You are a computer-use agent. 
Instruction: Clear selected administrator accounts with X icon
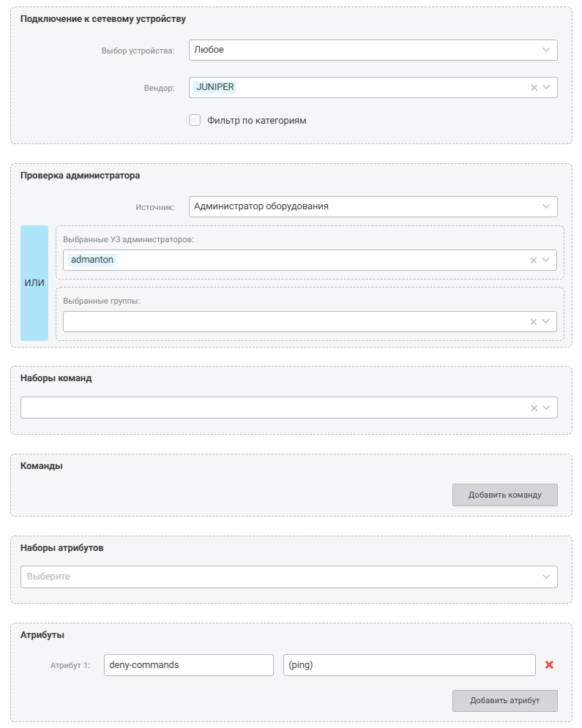point(533,260)
